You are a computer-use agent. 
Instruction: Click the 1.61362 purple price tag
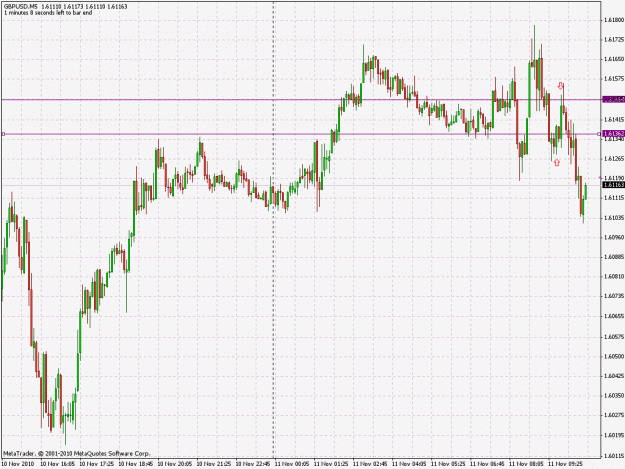(613, 134)
